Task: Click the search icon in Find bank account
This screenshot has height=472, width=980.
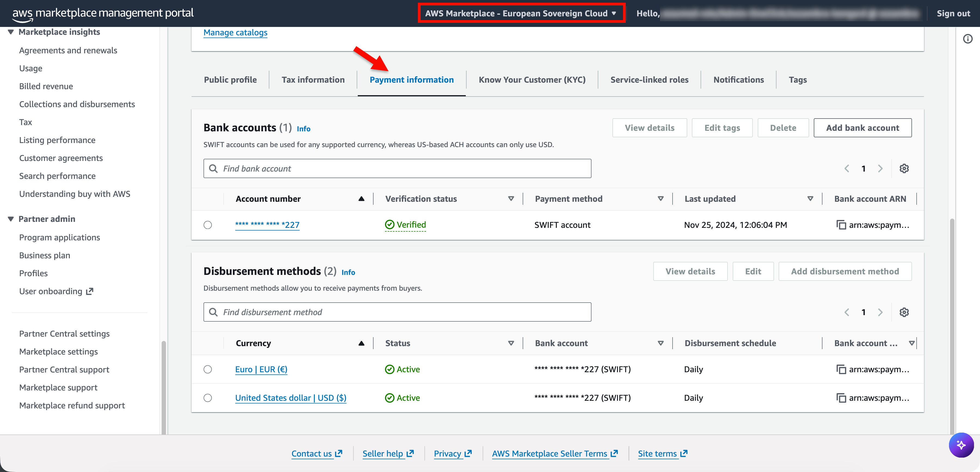Action: (x=213, y=168)
